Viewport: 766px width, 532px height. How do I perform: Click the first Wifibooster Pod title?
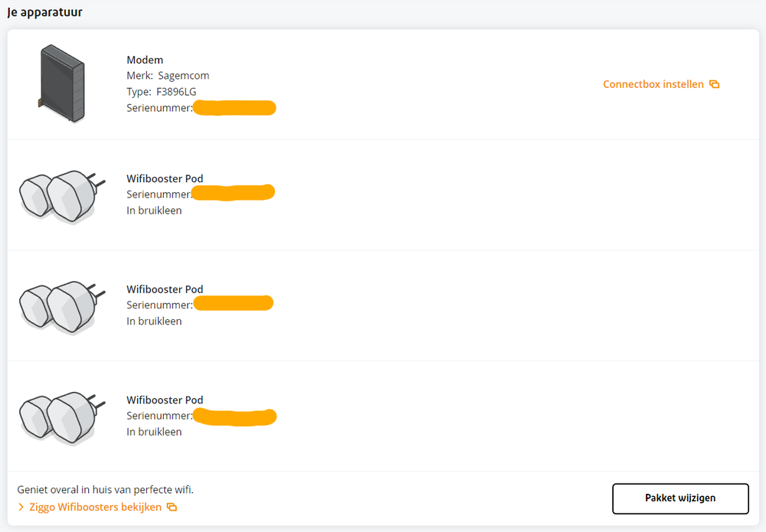[x=165, y=178]
